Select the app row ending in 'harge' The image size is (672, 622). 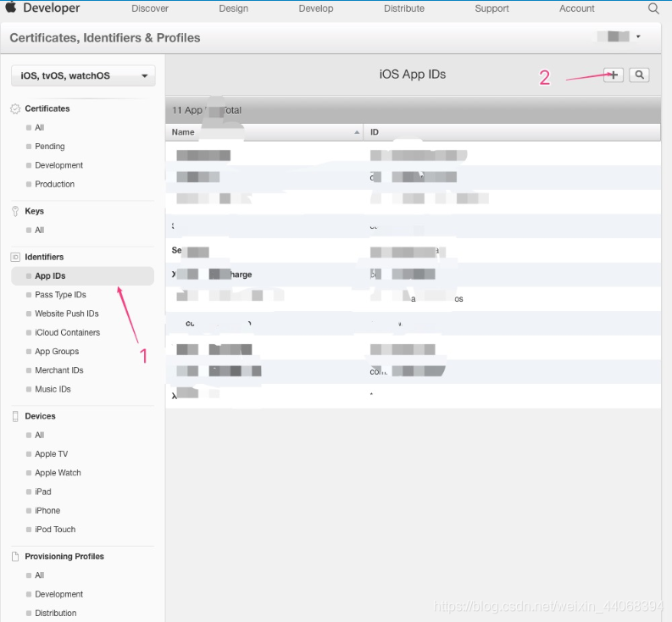click(414, 275)
